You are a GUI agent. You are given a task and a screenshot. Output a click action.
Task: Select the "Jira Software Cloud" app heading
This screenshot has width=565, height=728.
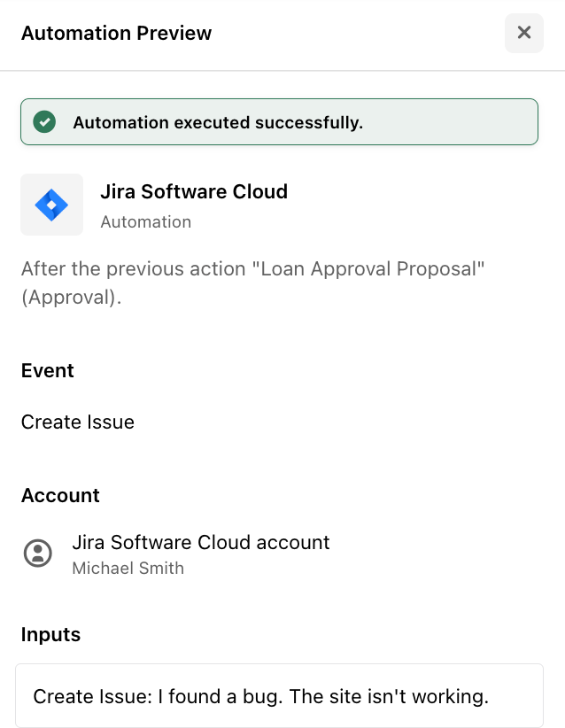point(193,191)
